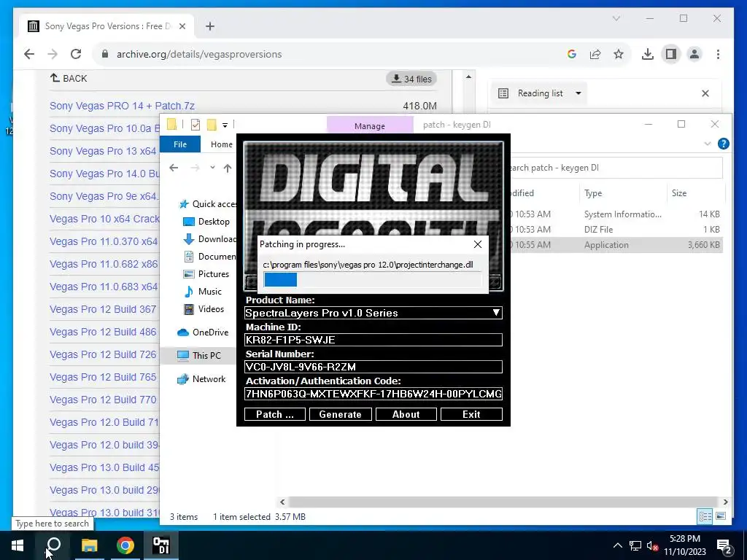Click the properties checkmark icon in Explorer title bar
Image resolution: width=747 pixels, height=560 pixels.
[x=196, y=125]
